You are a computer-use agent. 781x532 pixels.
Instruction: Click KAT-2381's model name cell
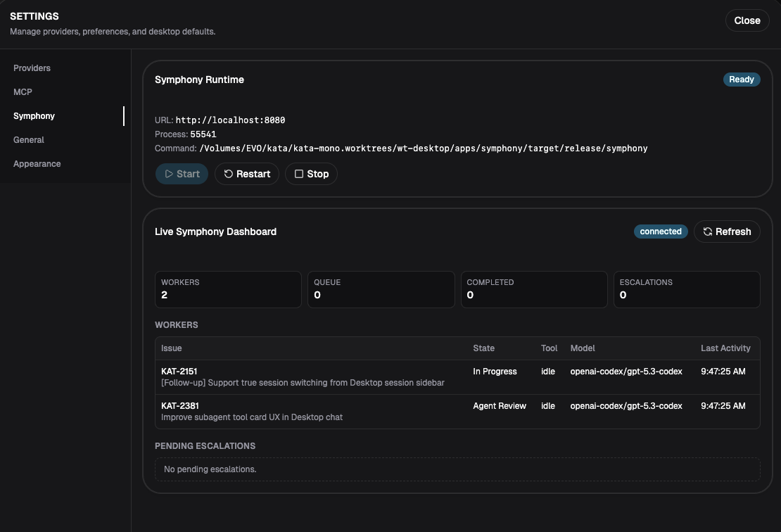[x=626, y=406]
